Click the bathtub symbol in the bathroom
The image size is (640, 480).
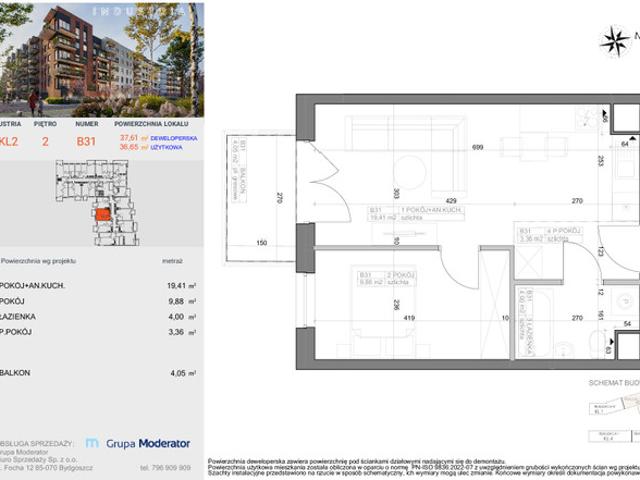coord(536,322)
